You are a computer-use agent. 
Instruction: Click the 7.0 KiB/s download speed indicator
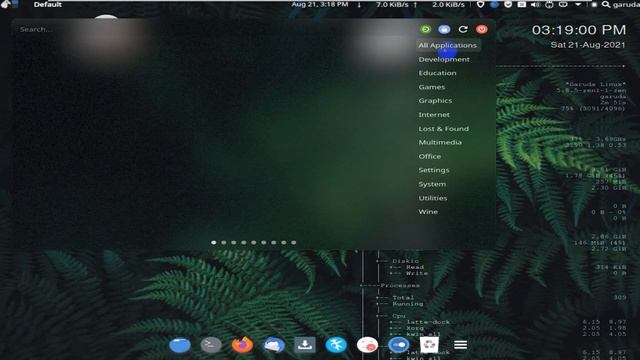[x=392, y=4]
